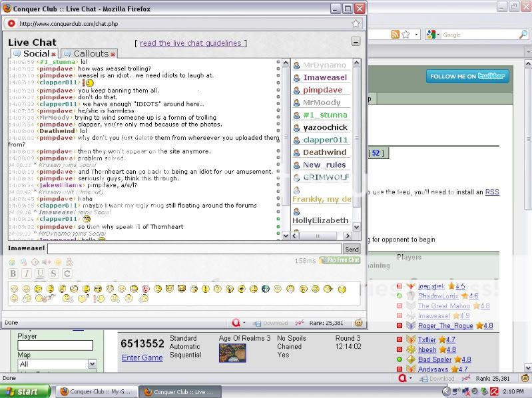Click the Enter Game link for game 6513552
Screen dimensions: 532x398
point(142,357)
